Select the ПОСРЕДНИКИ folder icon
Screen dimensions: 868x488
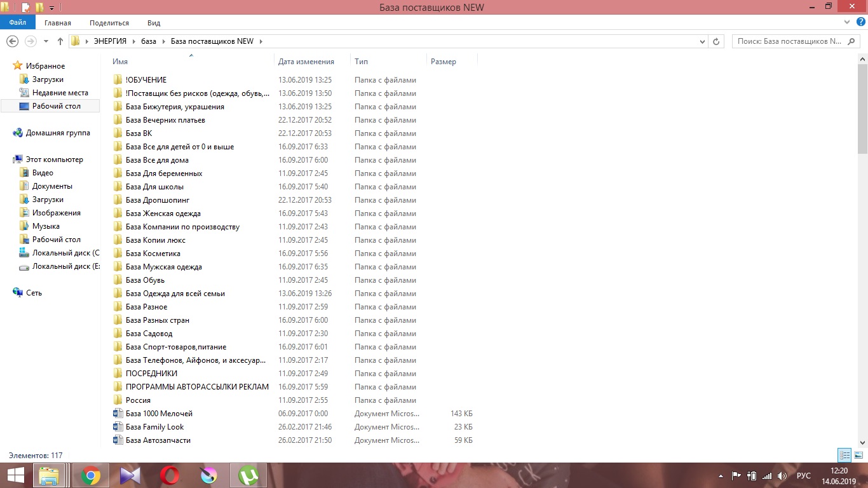118,373
